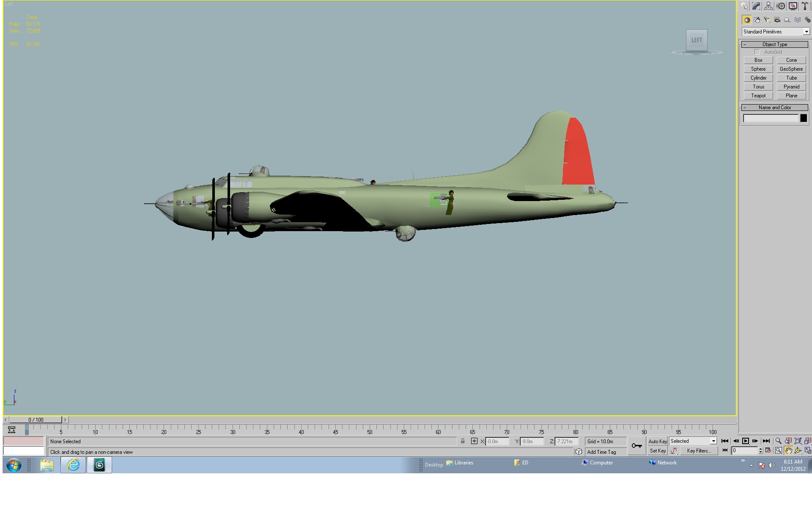
Task: Collapse the Object Type rollout
Action: click(775, 44)
